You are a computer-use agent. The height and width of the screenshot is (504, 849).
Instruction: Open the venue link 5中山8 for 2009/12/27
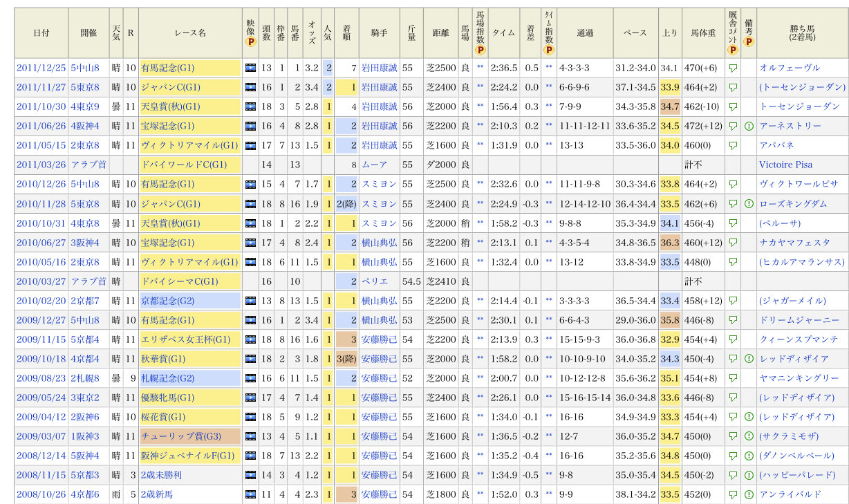point(85,320)
